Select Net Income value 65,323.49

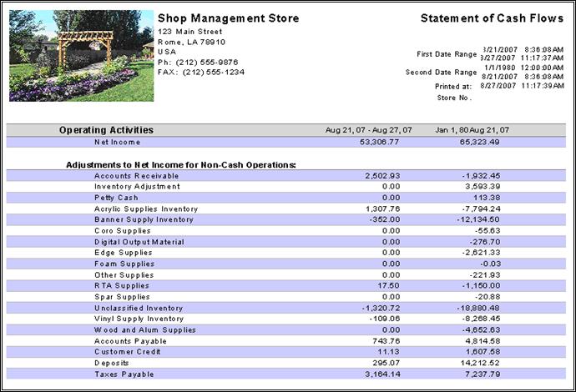click(x=480, y=142)
